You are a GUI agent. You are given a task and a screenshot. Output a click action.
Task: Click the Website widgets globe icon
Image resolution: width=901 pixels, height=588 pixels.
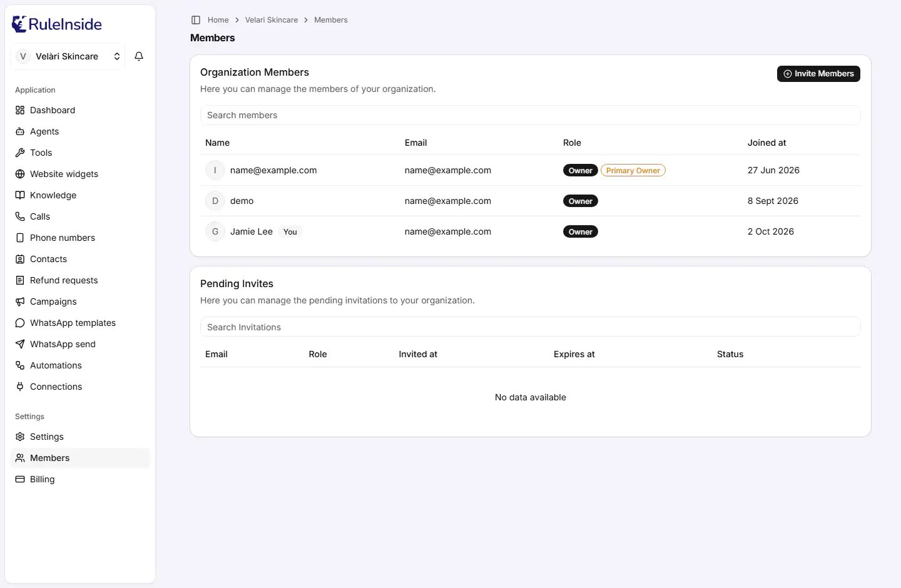20,174
